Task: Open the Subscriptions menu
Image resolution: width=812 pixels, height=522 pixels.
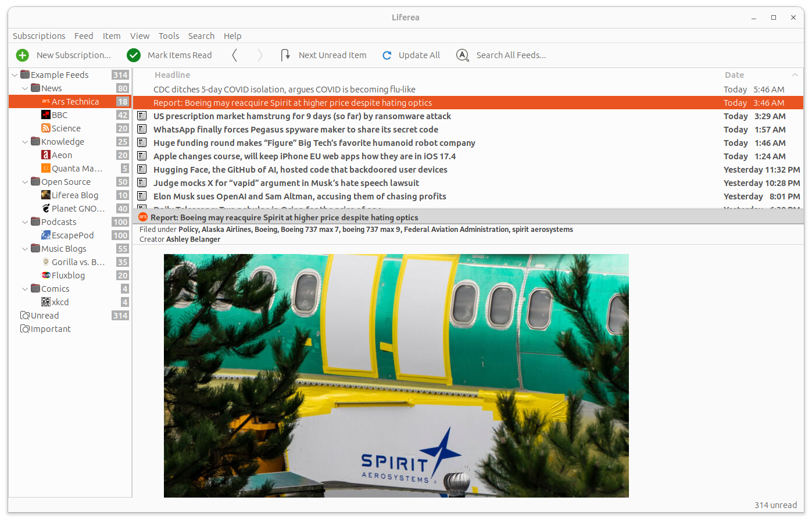Action: [39, 36]
